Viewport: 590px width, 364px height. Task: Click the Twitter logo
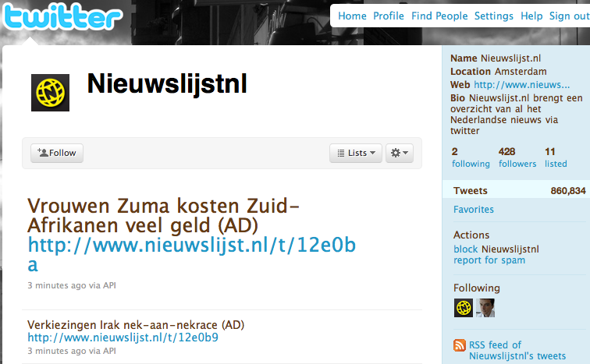coord(62,17)
